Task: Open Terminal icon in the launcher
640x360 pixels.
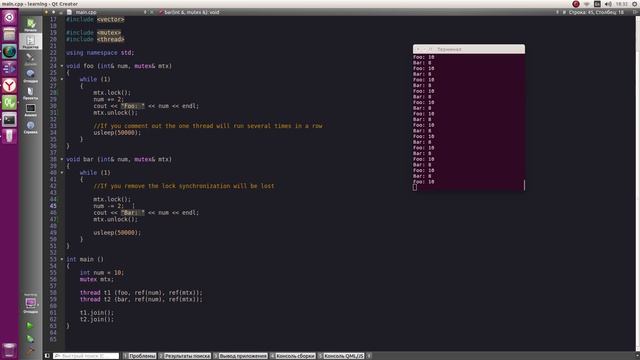Action: point(9,120)
